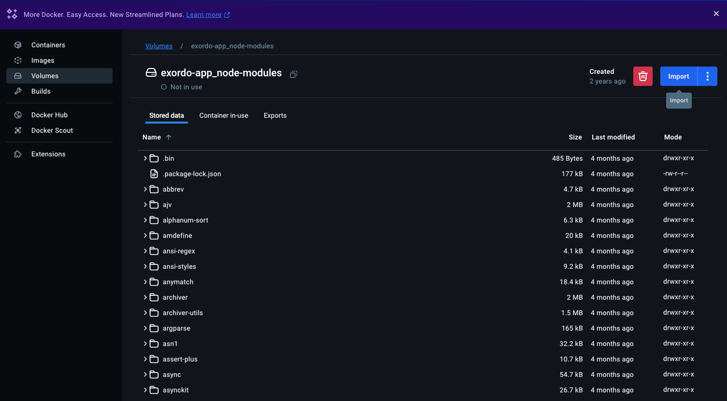This screenshot has width=727, height=401.
Task: Expand the alphanum-sort chevron
Action: click(145, 220)
